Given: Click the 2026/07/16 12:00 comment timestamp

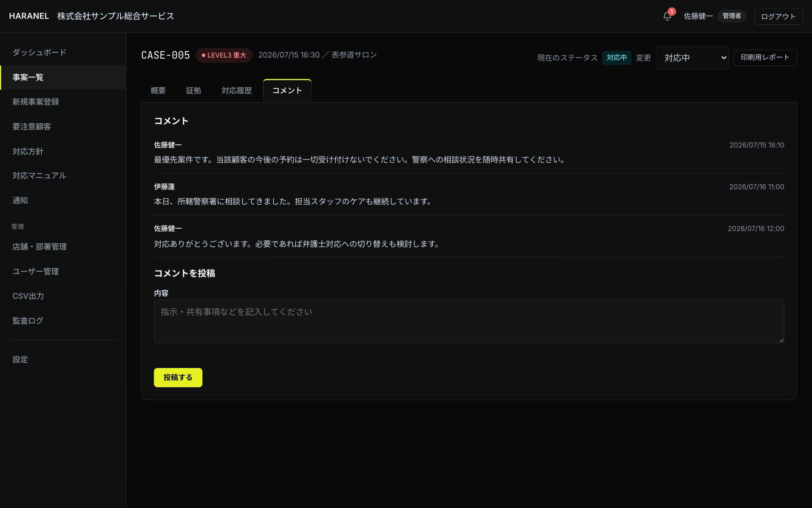Looking at the screenshot, I should tap(756, 229).
